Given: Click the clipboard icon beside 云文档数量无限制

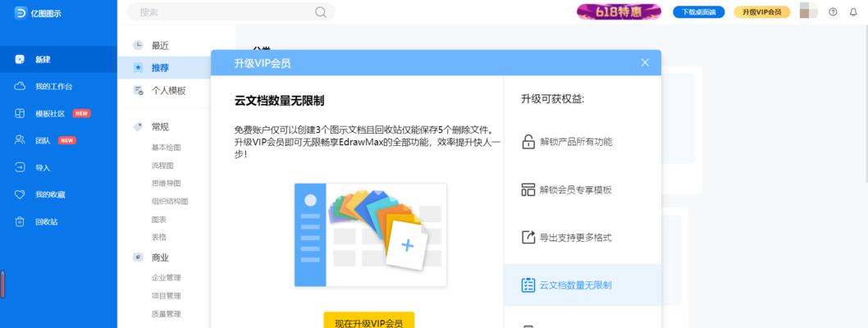Looking at the screenshot, I should coord(528,285).
